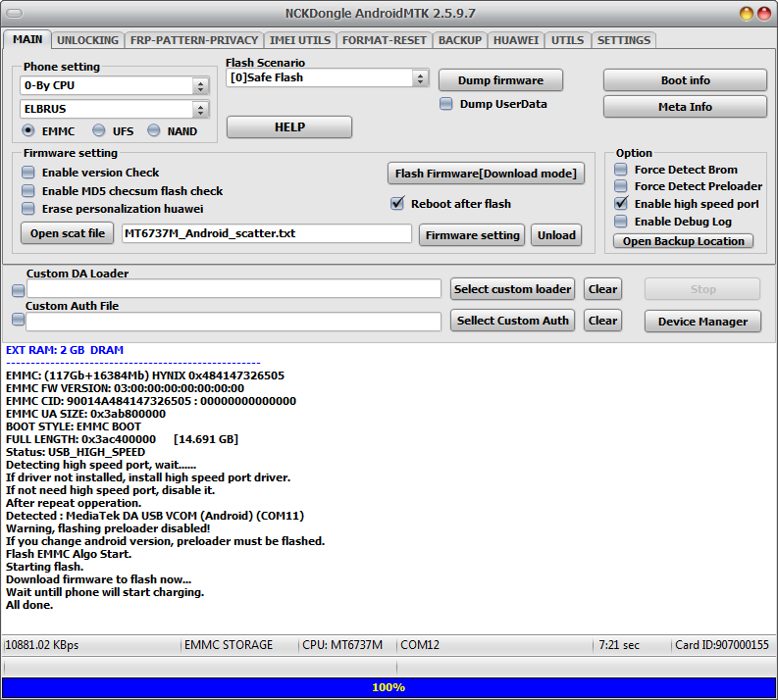Open the Firmware setting button
The height and width of the screenshot is (700, 778).
click(472, 235)
